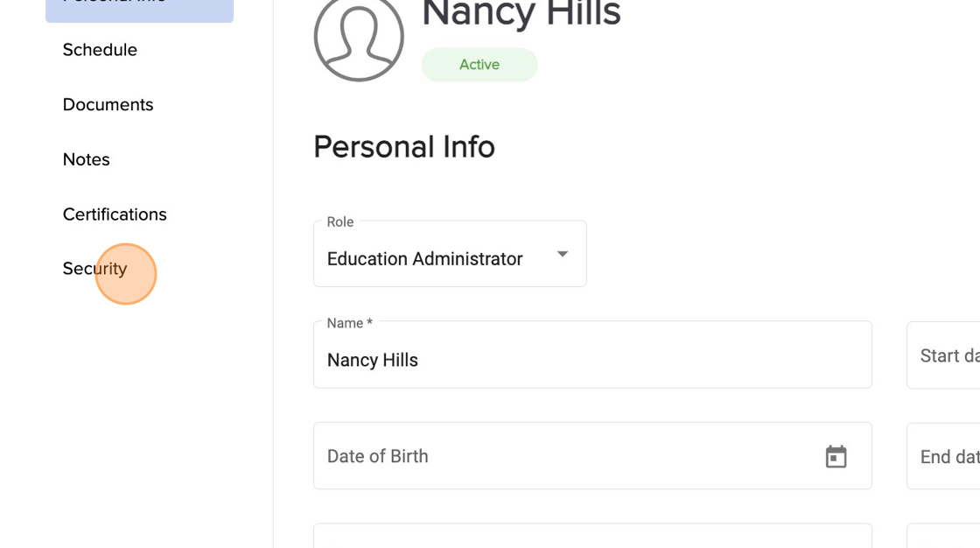Click the Personal Info section heading

point(404,147)
